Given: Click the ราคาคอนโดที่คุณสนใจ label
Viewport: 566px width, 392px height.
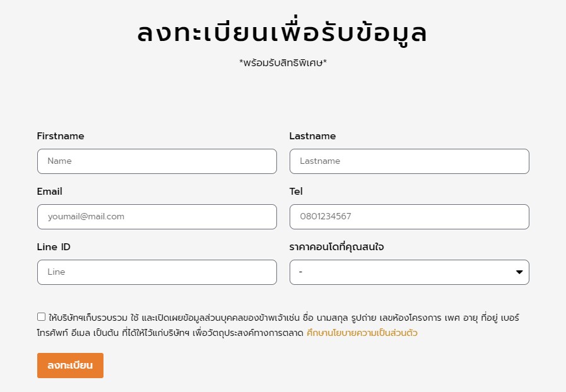Looking at the screenshot, I should click(336, 247).
